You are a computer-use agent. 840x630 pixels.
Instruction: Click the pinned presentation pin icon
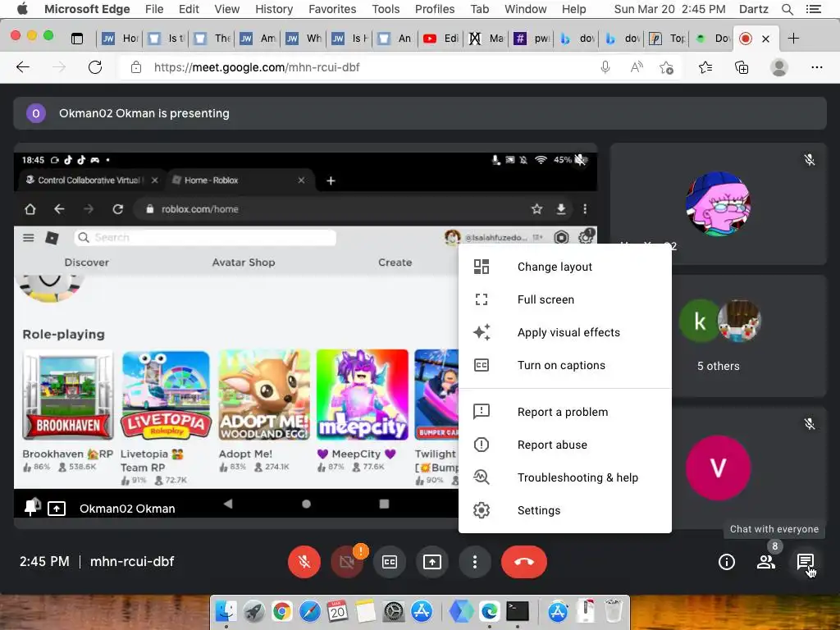(32, 507)
